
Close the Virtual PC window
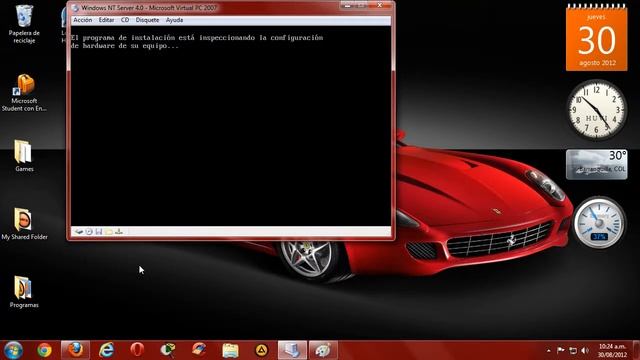[380, 6]
